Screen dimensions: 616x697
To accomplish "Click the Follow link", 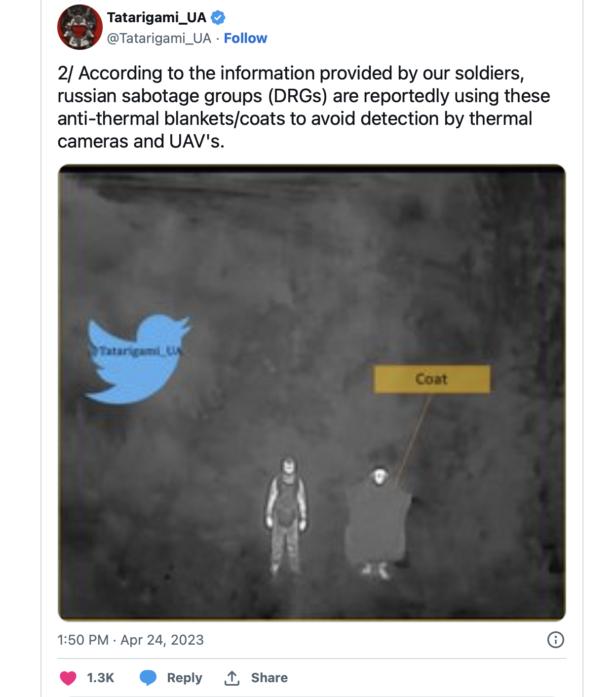I will tap(245, 39).
